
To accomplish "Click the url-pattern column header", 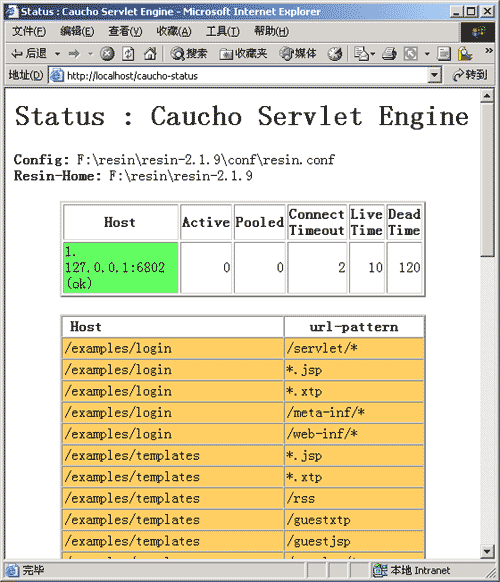I will 354,327.
